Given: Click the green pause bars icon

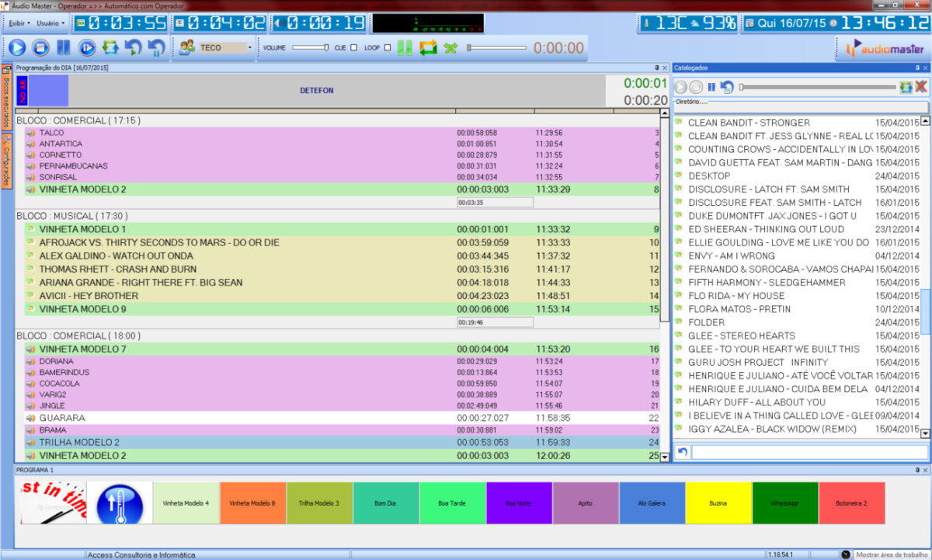Looking at the screenshot, I should coord(405,48).
